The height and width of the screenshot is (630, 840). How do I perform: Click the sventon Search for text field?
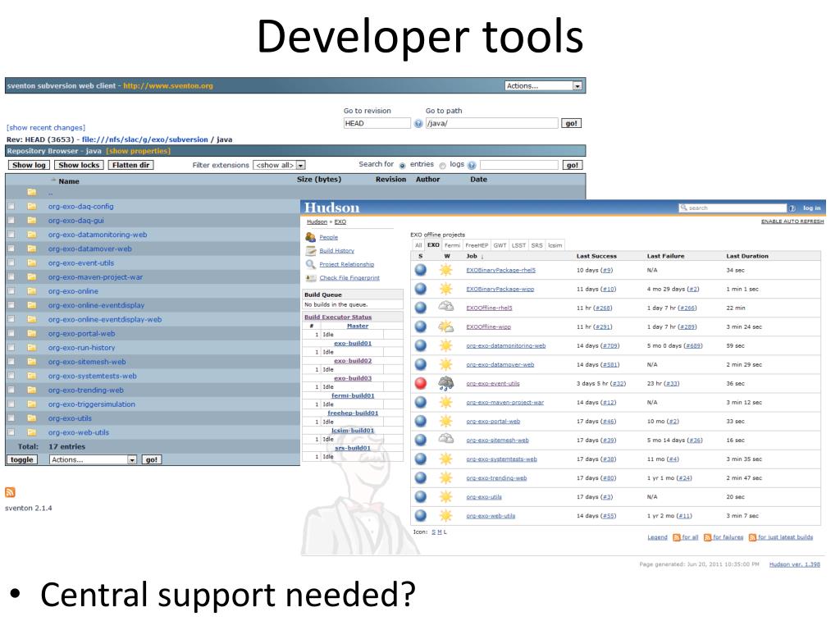[518, 165]
